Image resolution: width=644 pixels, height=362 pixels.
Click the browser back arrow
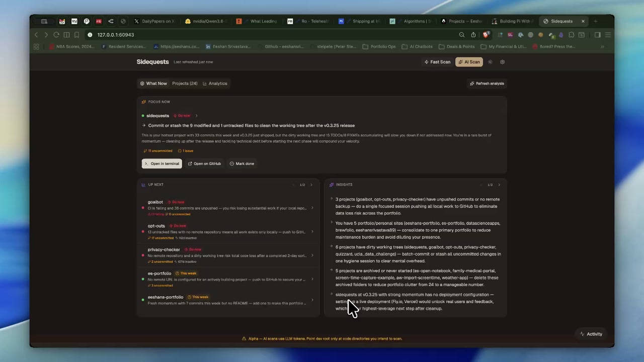point(36,35)
